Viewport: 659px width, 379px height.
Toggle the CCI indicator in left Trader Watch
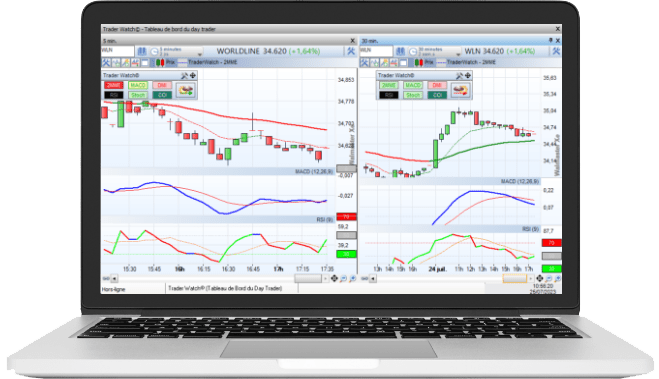pyautogui.click(x=162, y=95)
